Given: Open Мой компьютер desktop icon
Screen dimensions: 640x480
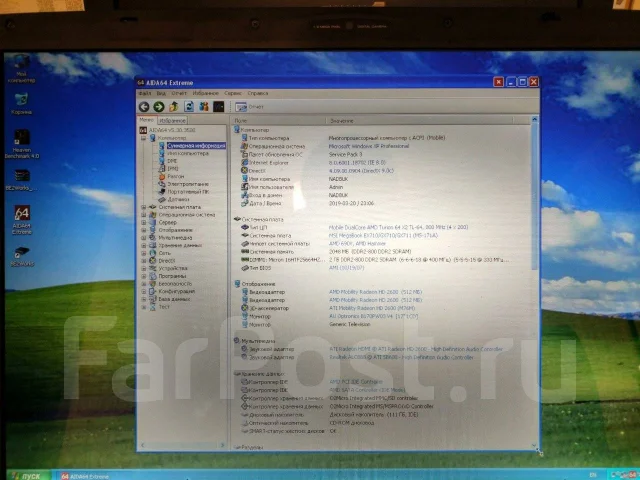Looking at the screenshot, I should click(x=21, y=69).
